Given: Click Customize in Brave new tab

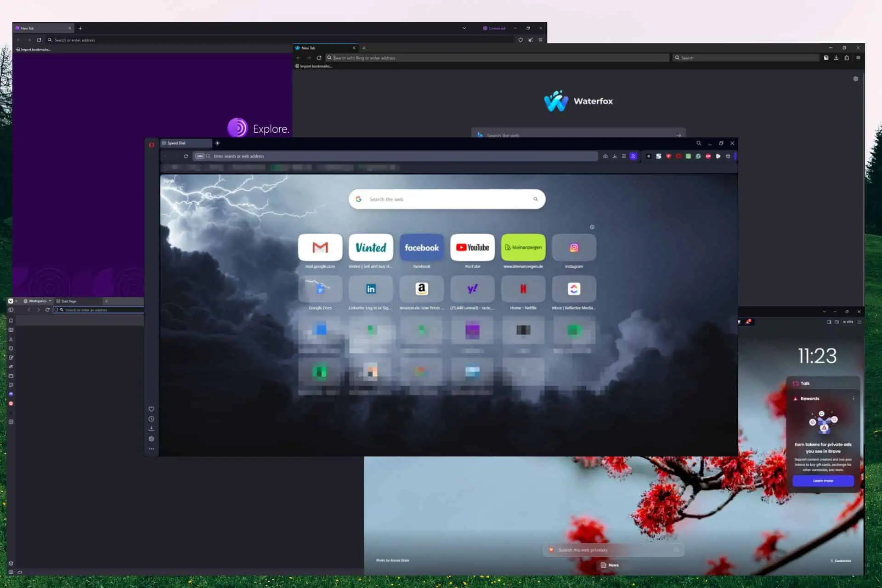Looking at the screenshot, I should tap(841, 561).
